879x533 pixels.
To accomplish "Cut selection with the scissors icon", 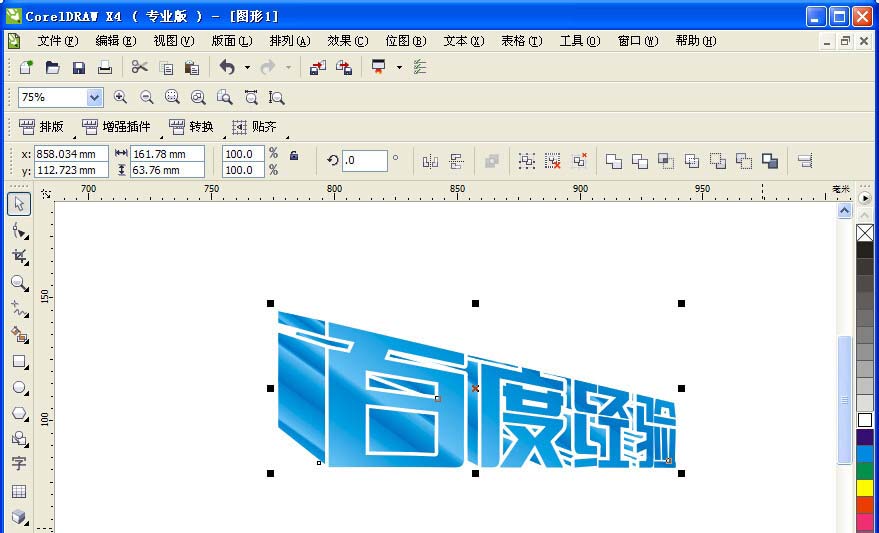I will coord(140,68).
